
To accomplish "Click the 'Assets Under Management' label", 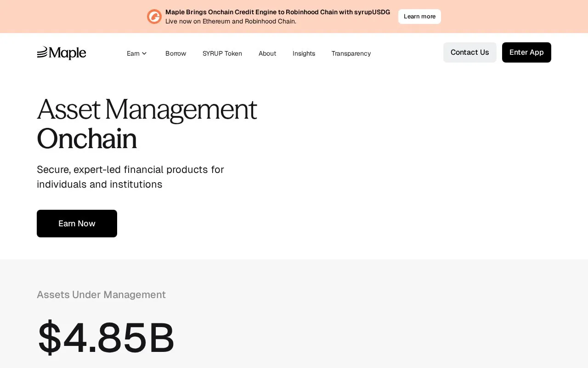I will [x=101, y=294].
